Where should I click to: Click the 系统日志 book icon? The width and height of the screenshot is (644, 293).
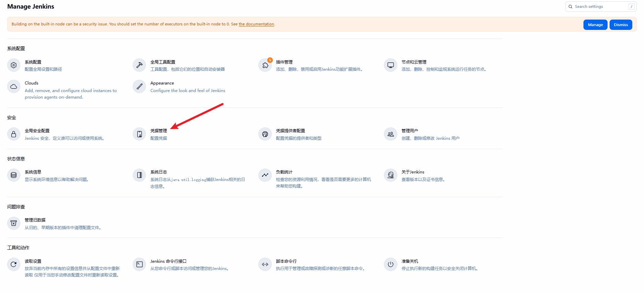[139, 175]
